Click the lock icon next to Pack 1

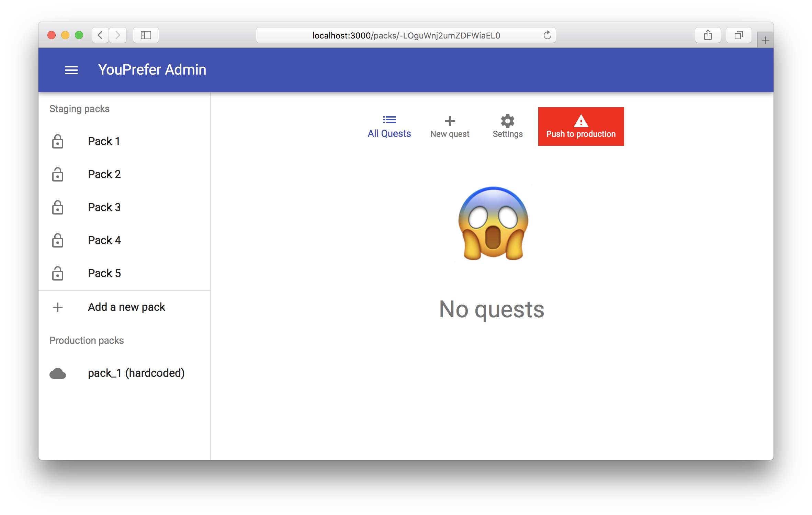click(x=58, y=141)
